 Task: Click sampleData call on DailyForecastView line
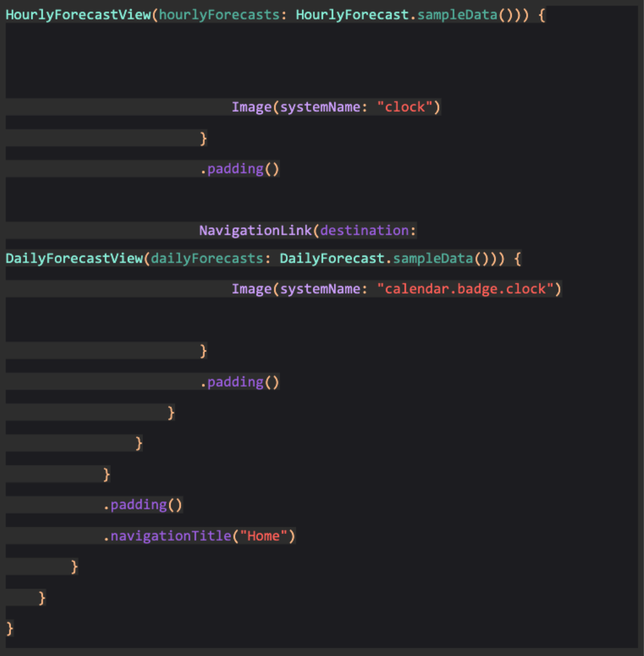tap(433, 258)
